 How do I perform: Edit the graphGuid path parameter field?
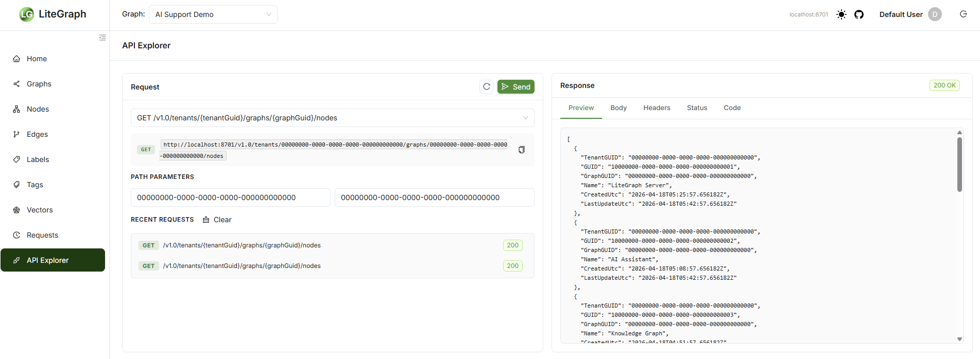coord(434,198)
